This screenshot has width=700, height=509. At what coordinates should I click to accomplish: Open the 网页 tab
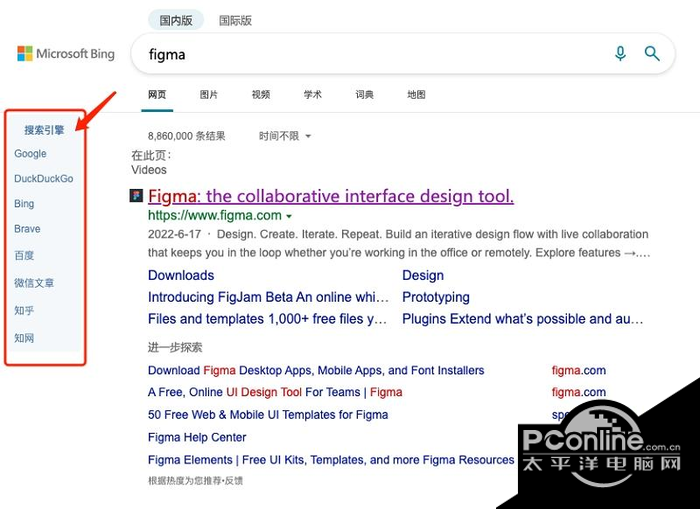point(157,95)
